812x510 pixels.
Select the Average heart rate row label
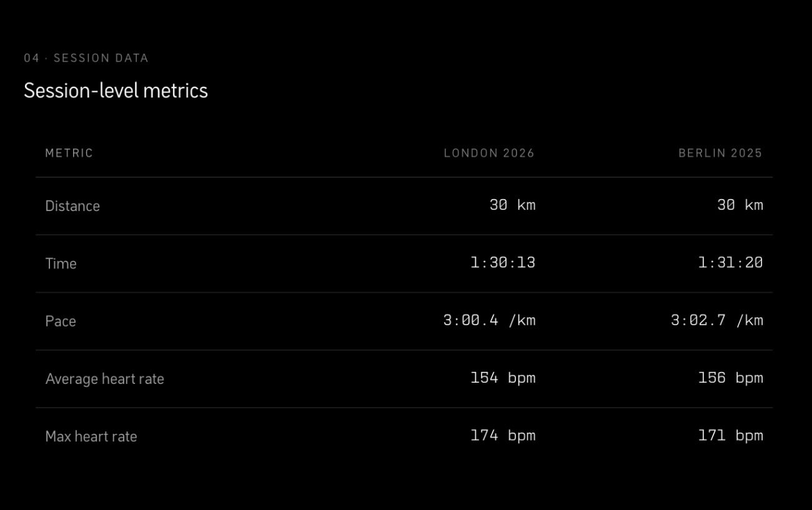(104, 379)
